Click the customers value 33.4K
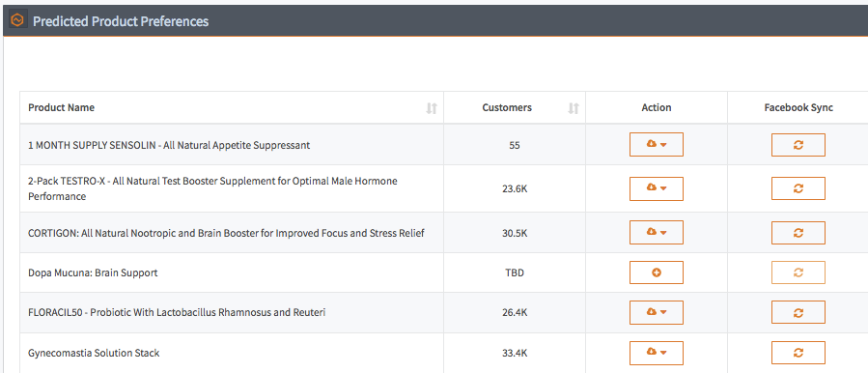 515,353
